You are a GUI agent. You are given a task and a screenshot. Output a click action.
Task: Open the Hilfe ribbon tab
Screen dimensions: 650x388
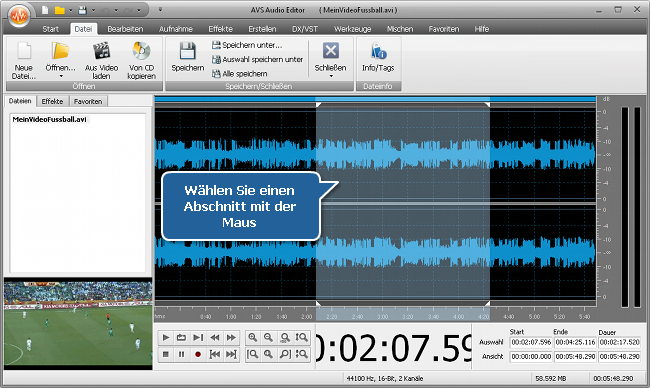(x=482, y=29)
